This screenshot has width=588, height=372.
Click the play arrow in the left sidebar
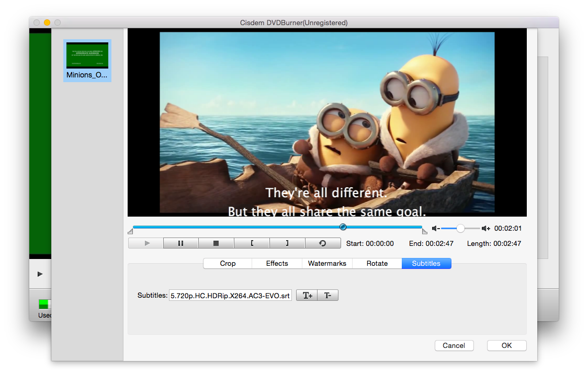[40, 273]
